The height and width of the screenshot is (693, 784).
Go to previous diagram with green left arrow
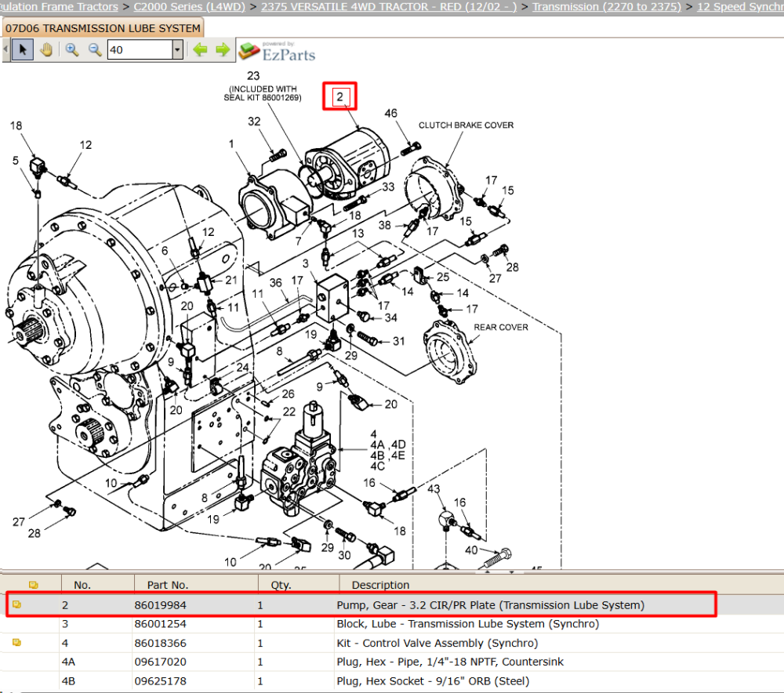point(200,49)
